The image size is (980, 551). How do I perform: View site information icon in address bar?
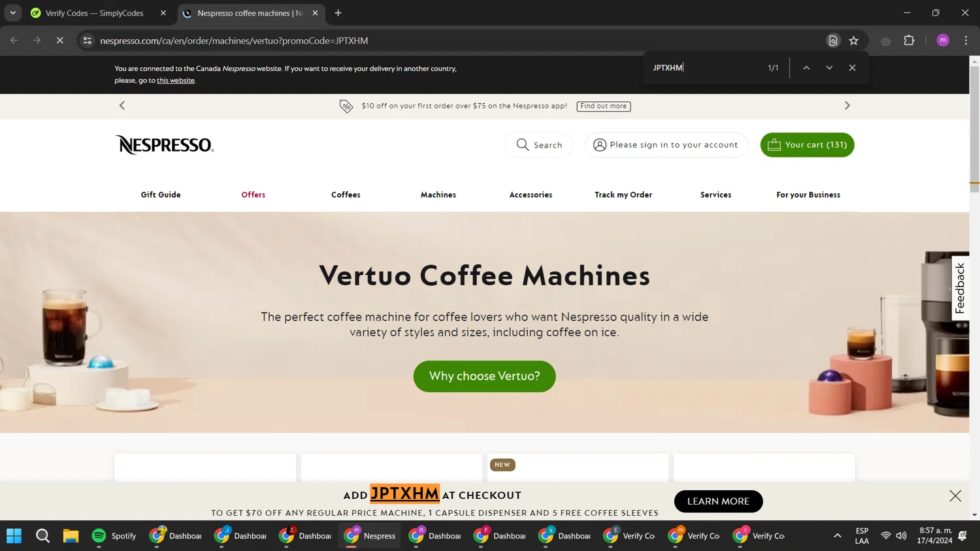tap(87, 40)
